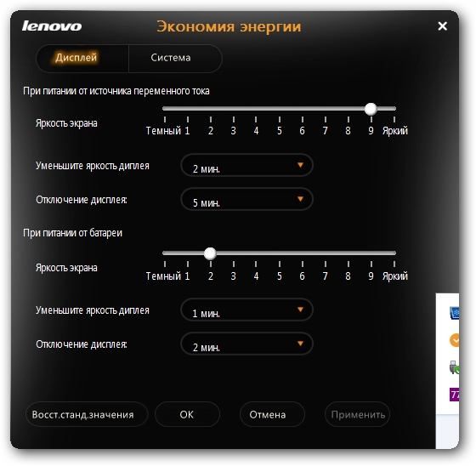The image size is (476, 466).
Task: Click the purple 77 tray icon
Action: pos(455,395)
